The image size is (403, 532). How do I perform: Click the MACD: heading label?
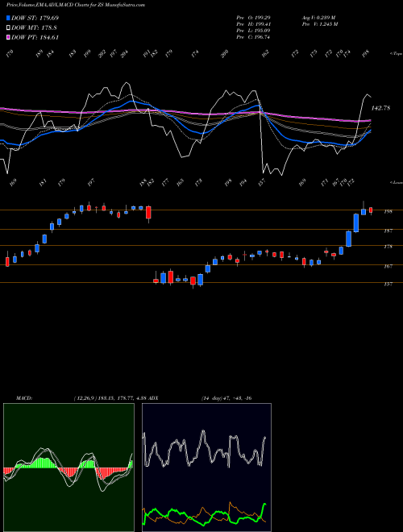coord(23,398)
